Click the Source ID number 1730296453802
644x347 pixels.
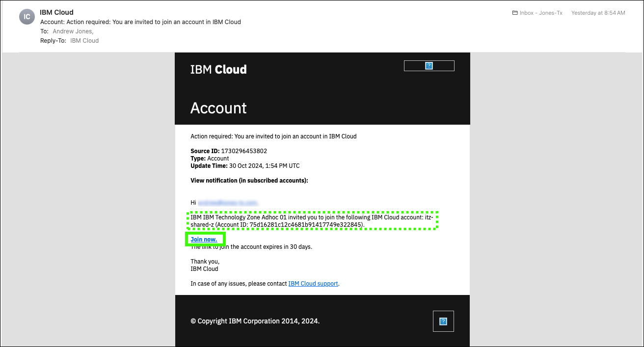point(244,151)
